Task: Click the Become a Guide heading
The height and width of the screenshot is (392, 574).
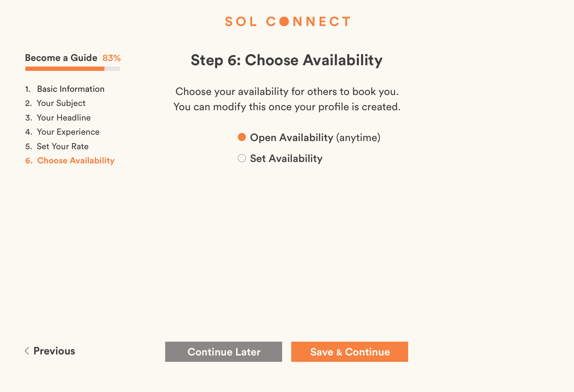Action: click(61, 58)
